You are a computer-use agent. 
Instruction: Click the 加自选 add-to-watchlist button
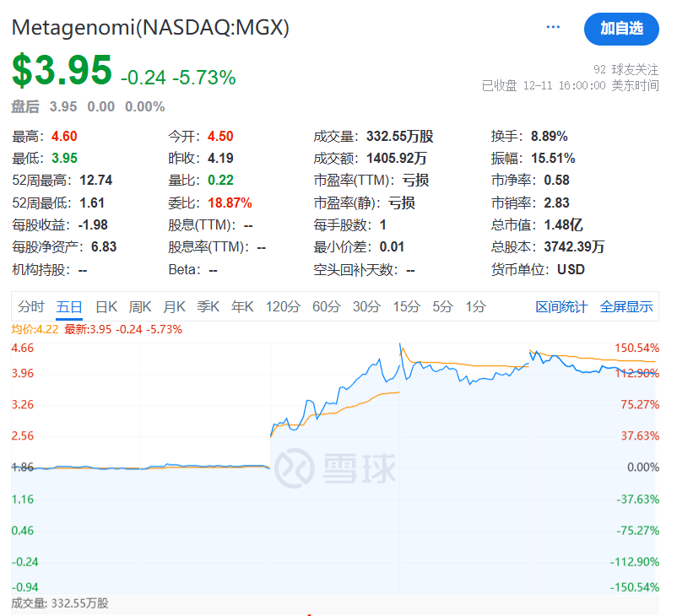click(x=621, y=29)
